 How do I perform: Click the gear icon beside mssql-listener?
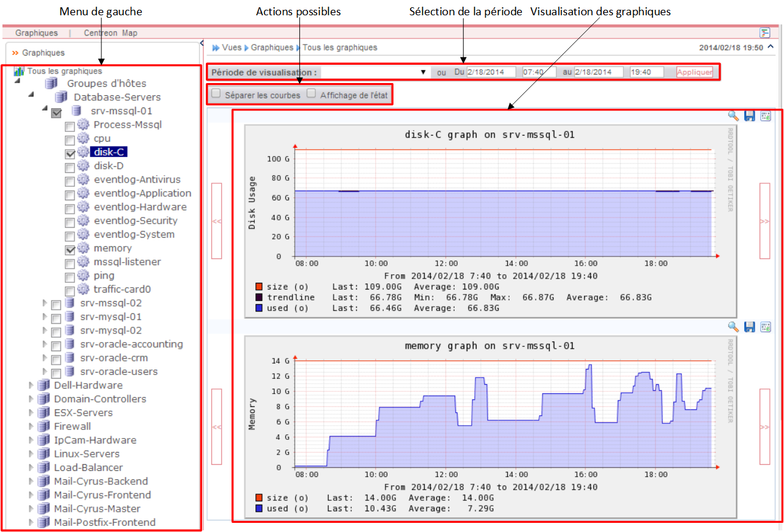coord(83,262)
